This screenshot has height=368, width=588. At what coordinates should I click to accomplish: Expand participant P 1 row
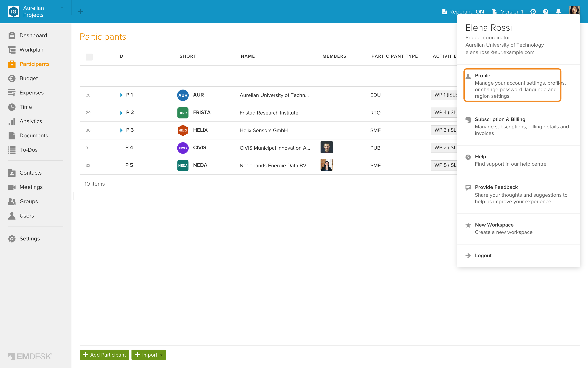tap(121, 95)
